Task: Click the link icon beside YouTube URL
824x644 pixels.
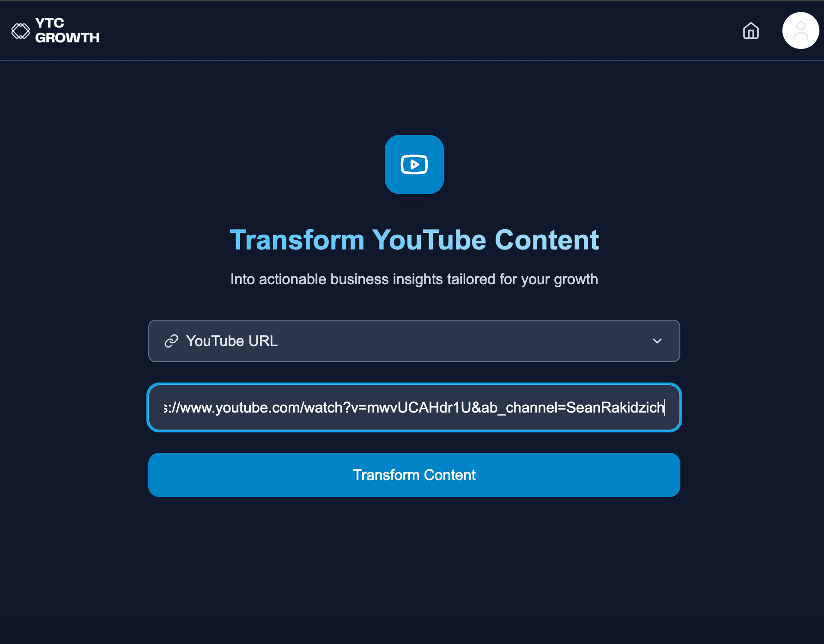Action: point(171,341)
